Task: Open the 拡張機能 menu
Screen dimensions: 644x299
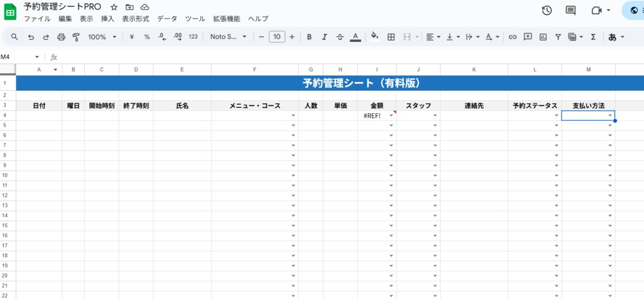Action: pyautogui.click(x=226, y=18)
